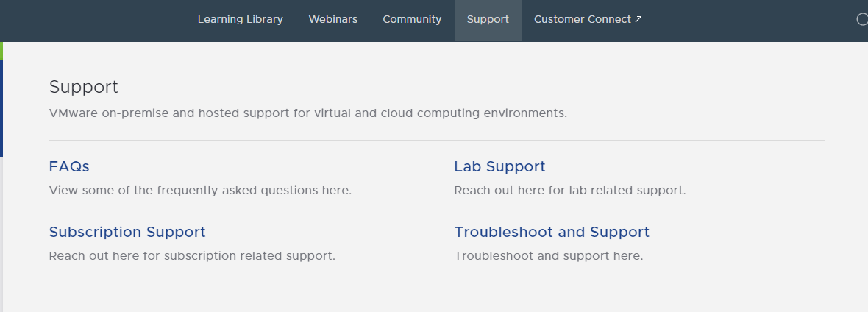Click the 'Troubleshoot and support here.' text
Image resolution: width=868 pixels, height=312 pixels.
pos(549,256)
